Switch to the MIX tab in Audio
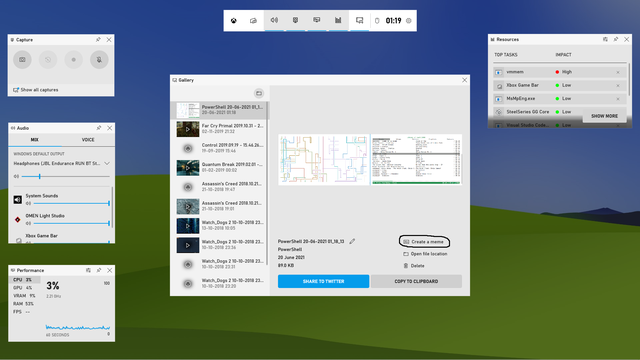The height and width of the screenshot is (360, 640). [x=35, y=140]
